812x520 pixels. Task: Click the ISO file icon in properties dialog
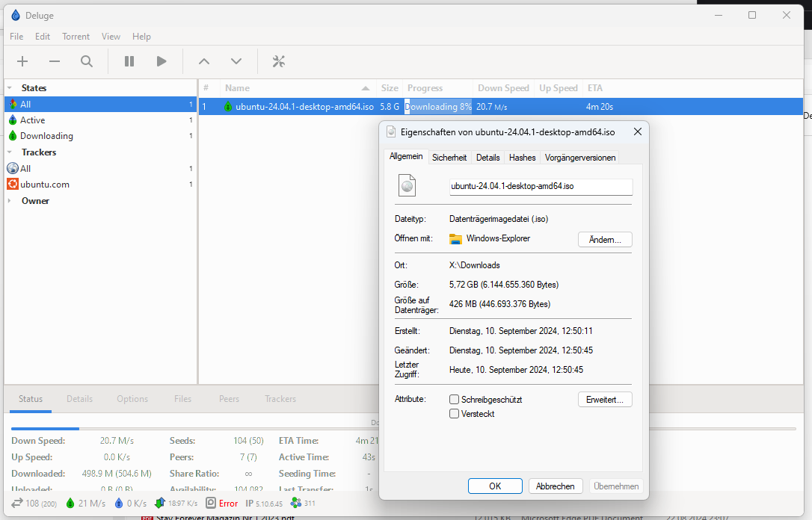tap(407, 185)
